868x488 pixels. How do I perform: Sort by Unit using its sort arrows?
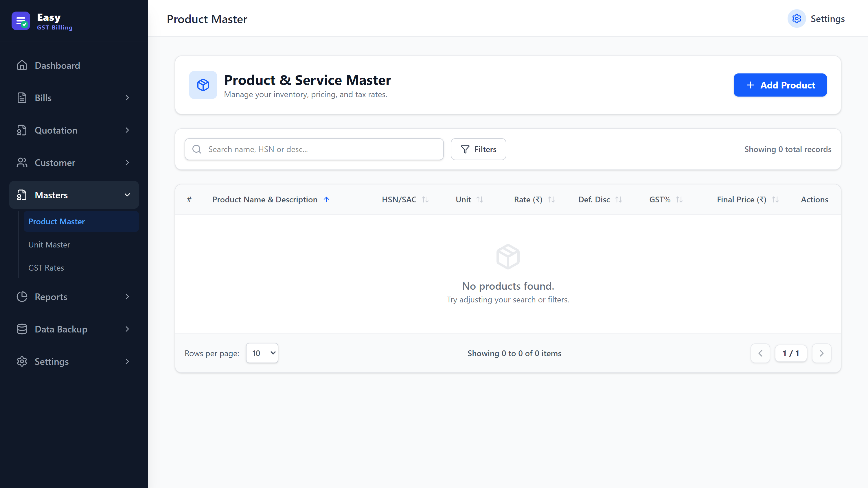(x=480, y=200)
